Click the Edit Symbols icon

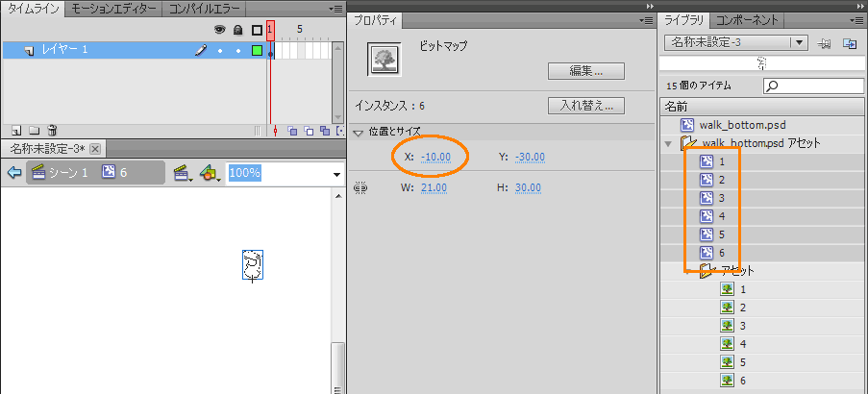(209, 173)
